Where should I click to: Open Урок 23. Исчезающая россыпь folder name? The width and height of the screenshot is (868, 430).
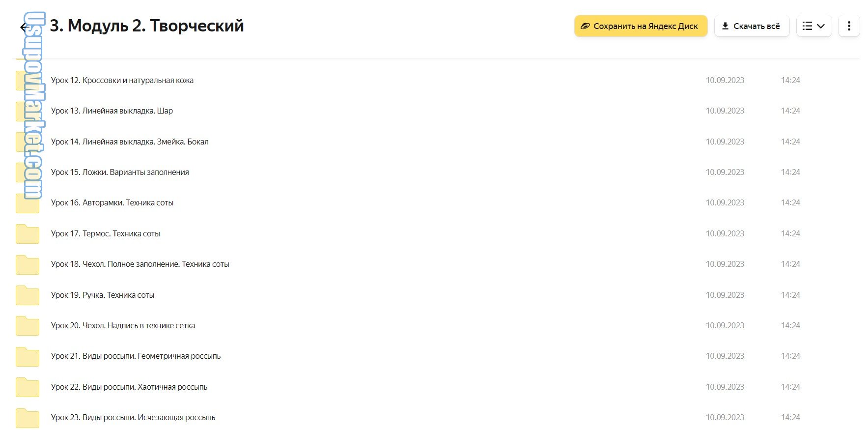point(133,417)
